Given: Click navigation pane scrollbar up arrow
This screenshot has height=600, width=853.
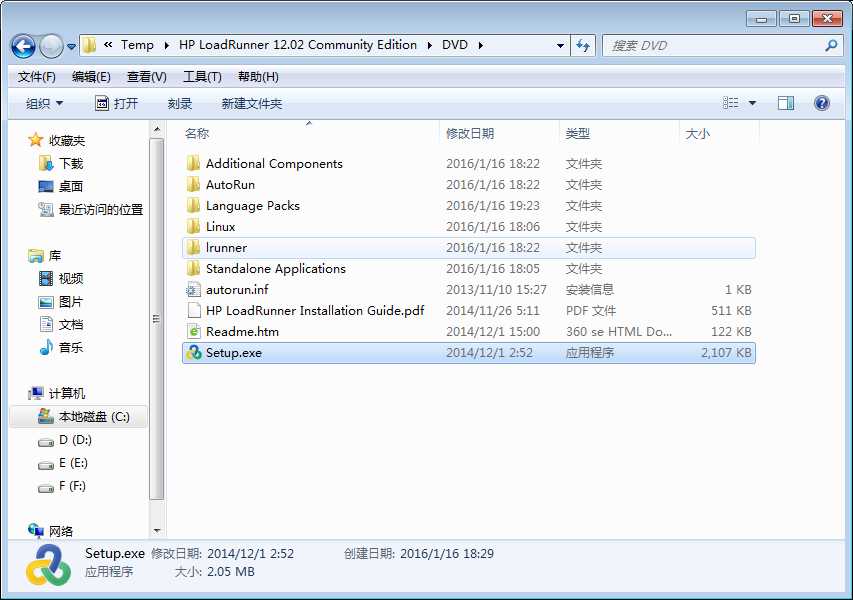Looking at the screenshot, I should click(x=157, y=129).
